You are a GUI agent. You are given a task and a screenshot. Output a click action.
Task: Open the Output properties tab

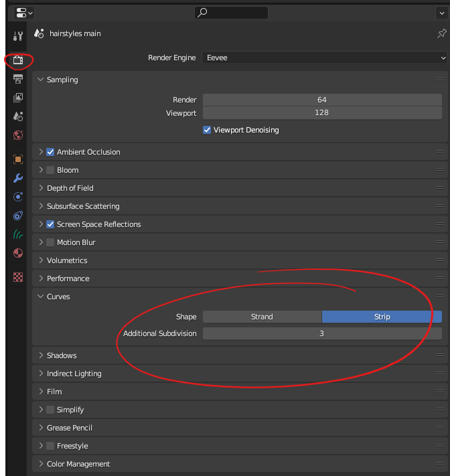pos(18,79)
